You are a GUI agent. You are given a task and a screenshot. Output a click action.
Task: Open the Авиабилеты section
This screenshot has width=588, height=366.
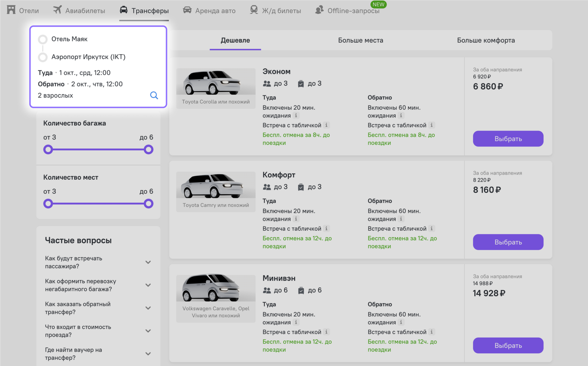point(79,10)
